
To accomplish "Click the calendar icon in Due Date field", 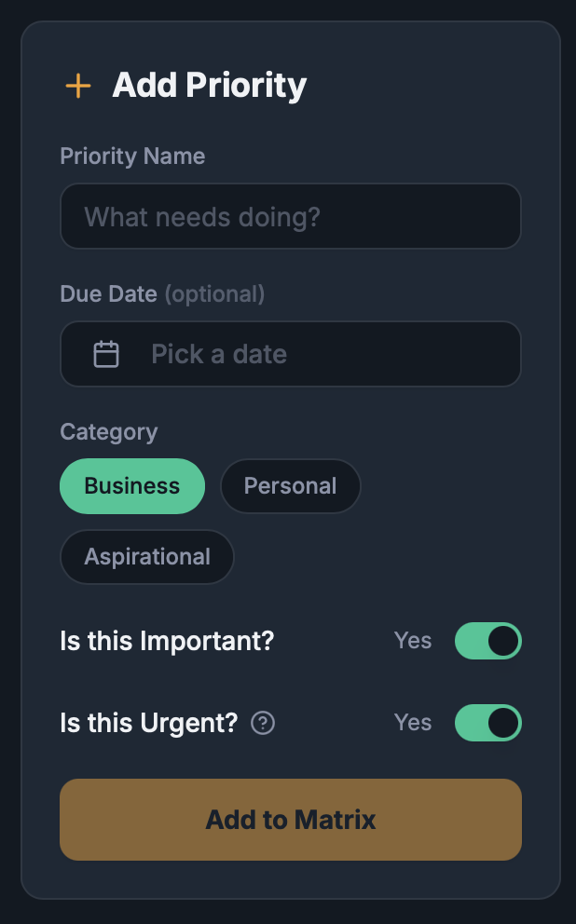I will 106,354.
